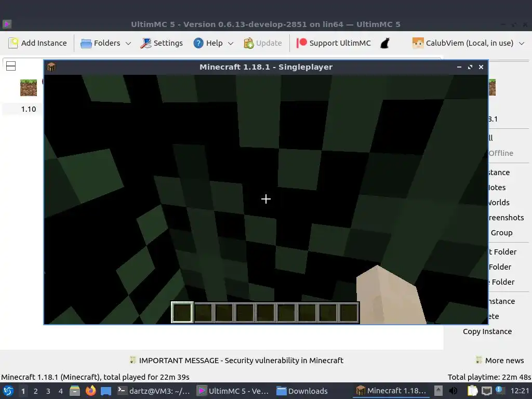Click the network tray icon
Viewport: 532px width, 399px height.
tap(487, 391)
